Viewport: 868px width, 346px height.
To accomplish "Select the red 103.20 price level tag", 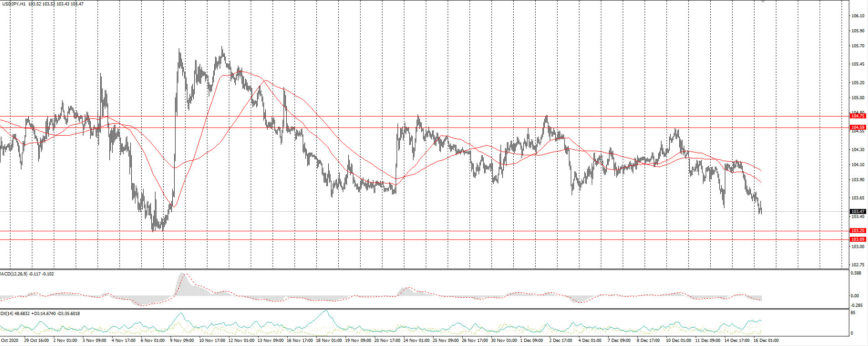I will 858,231.
